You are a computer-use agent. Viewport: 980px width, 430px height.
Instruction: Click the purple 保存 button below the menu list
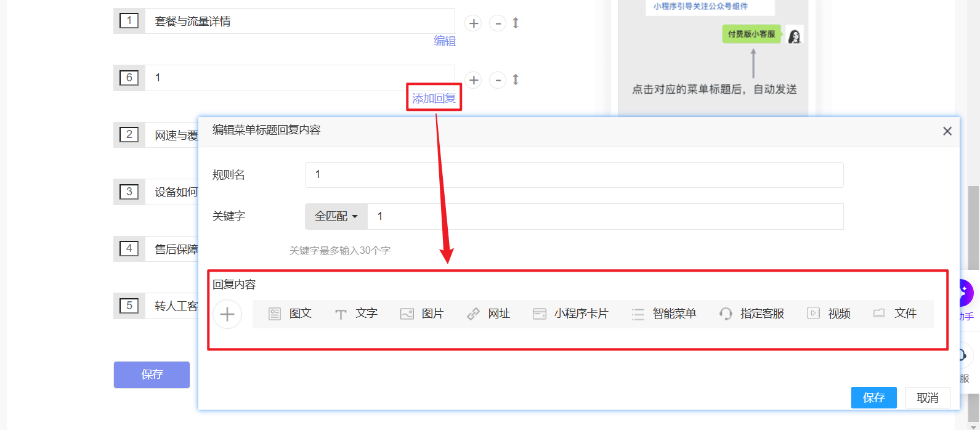coord(152,375)
